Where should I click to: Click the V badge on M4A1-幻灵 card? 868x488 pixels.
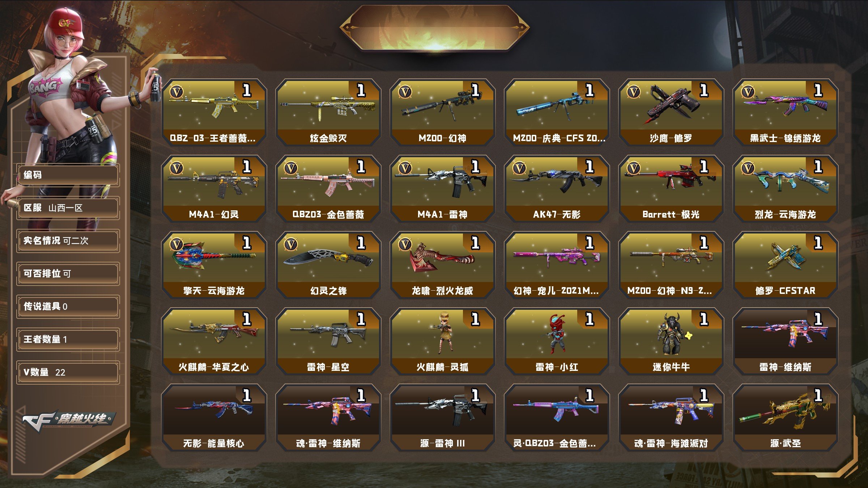[x=176, y=168]
